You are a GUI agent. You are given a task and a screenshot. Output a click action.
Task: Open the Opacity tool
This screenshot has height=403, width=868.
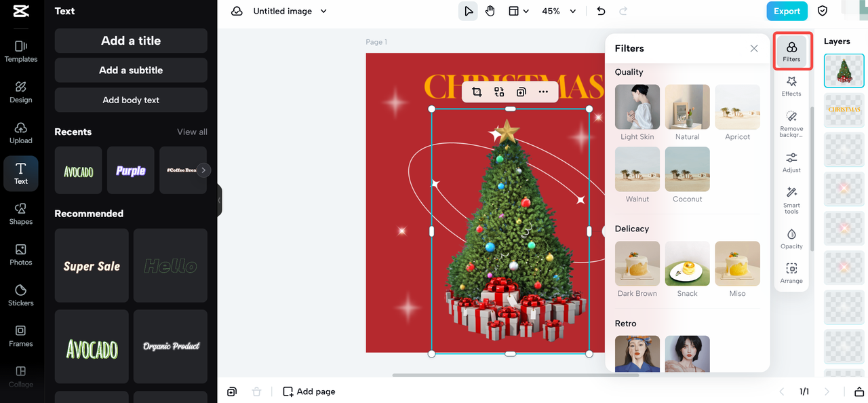(791, 239)
